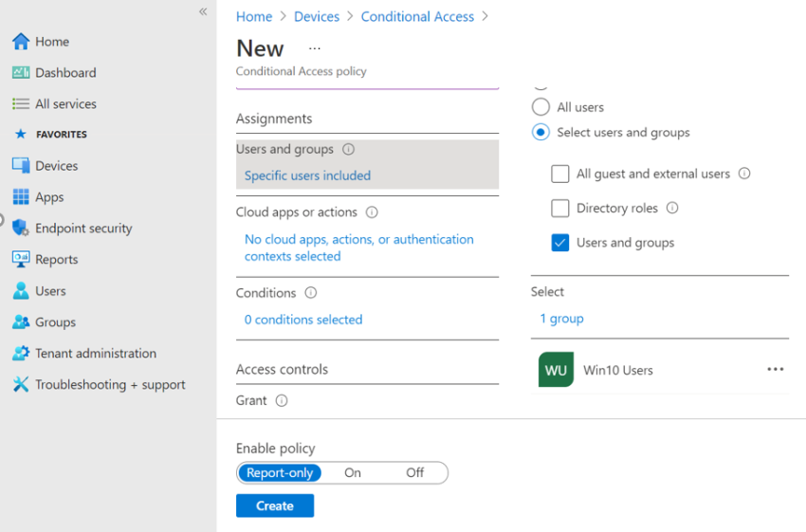Open the ellipsis menu beside New title

[x=315, y=48]
